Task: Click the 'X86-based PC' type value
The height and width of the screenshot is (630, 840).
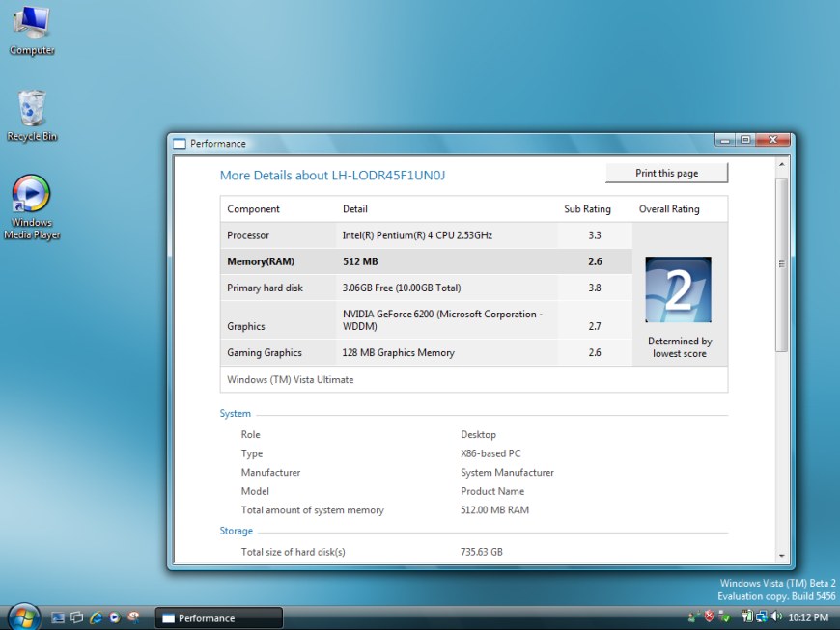Action: coord(490,453)
